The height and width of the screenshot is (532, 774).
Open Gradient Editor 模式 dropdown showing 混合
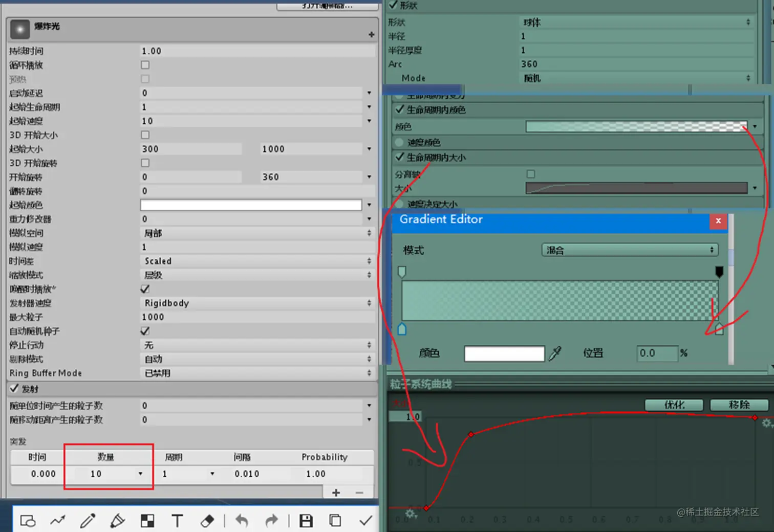pyautogui.click(x=630, y=250)
